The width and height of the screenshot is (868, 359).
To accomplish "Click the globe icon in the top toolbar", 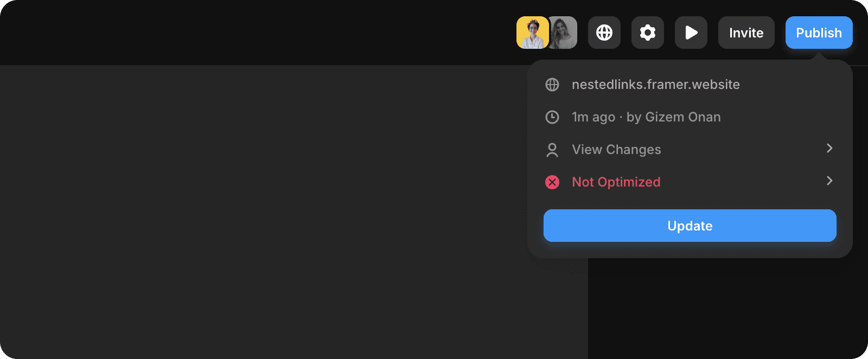I will (604, 33).
